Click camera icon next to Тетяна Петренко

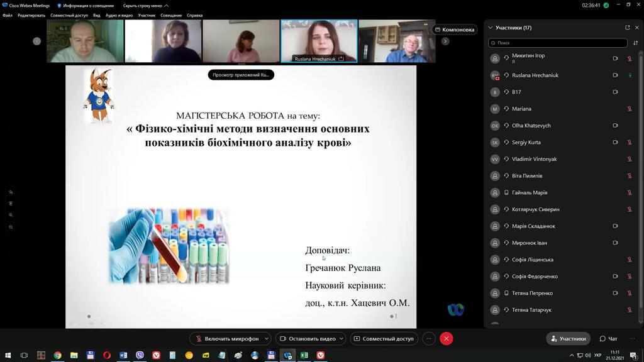point(615,293)
